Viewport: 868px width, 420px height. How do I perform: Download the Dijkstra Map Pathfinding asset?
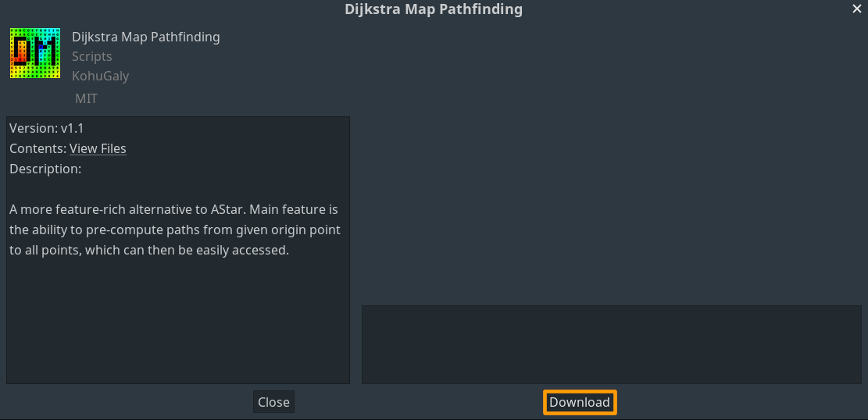tap(580, 402)
